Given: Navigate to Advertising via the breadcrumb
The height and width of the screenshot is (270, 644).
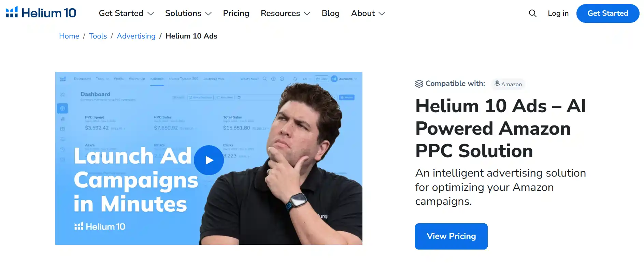Looking at the screenshot, I should 136,36.
